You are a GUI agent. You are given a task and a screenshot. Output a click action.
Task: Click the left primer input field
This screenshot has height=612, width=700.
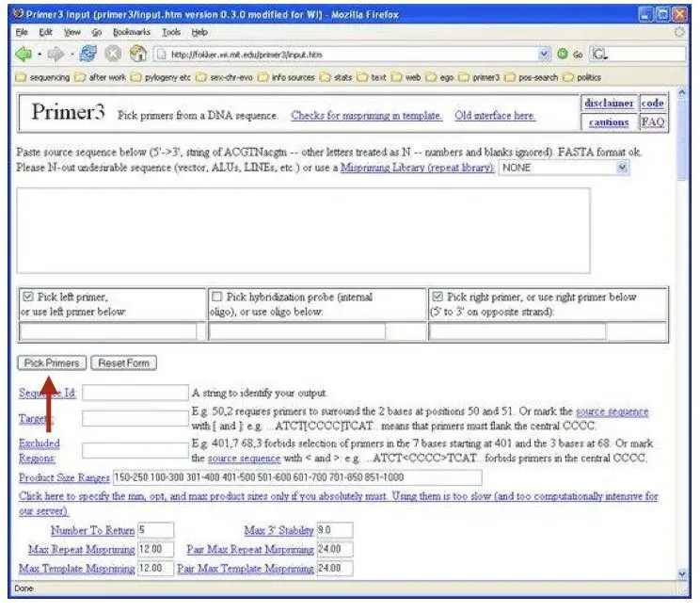[108, 331]
